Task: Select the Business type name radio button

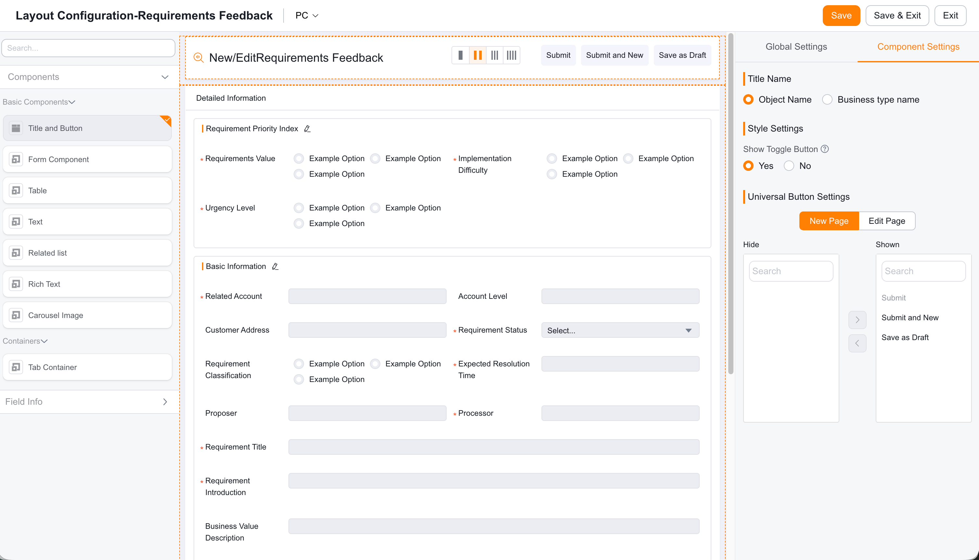Action: point(827,100)
